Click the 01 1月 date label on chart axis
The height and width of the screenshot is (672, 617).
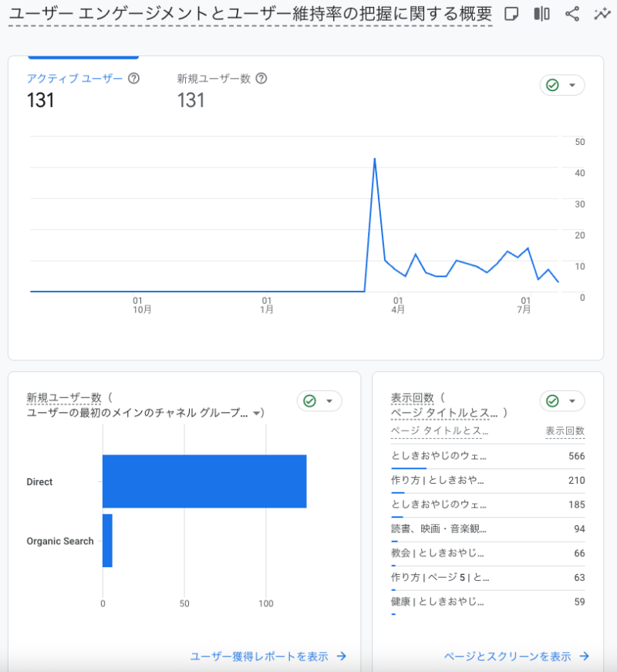coord(267,306)
